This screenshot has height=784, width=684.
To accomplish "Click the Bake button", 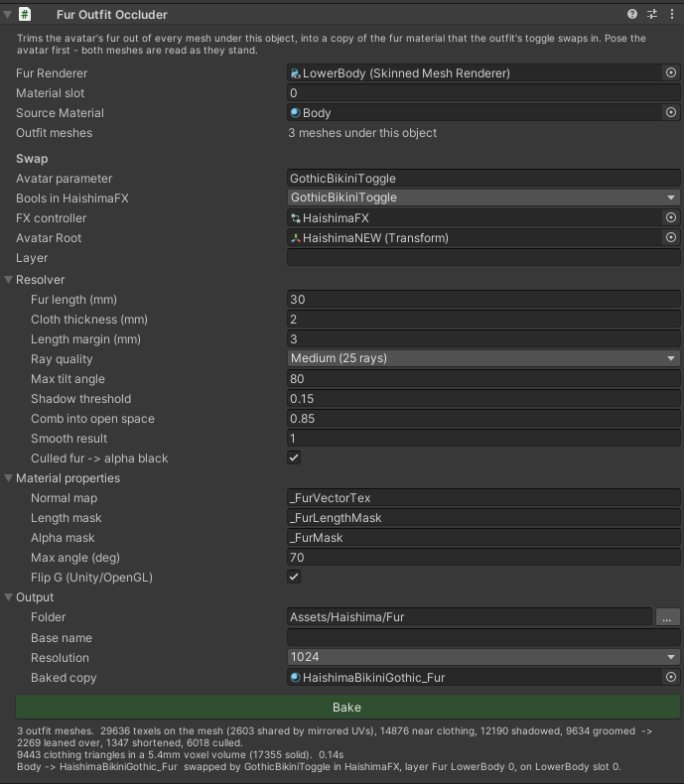I will pos(347,707).
